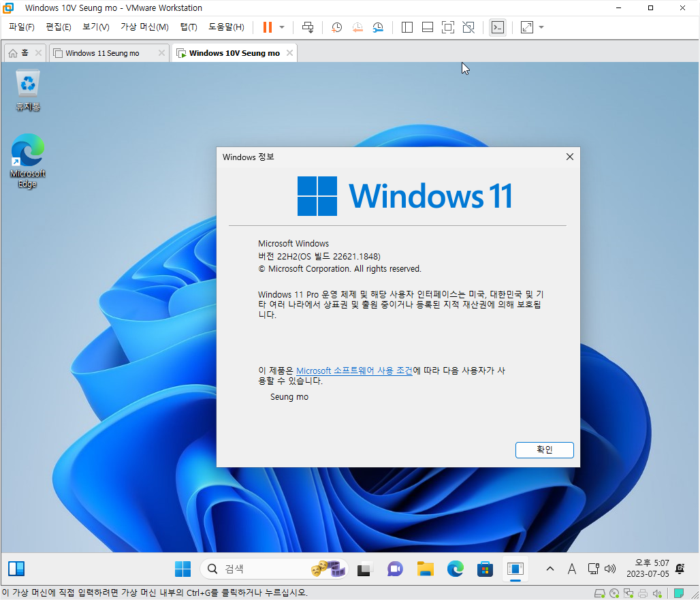This screenshot has width=700, height=600.
Task: Click the 확인 button in Windows 정보
Action: tap(544, 449)
